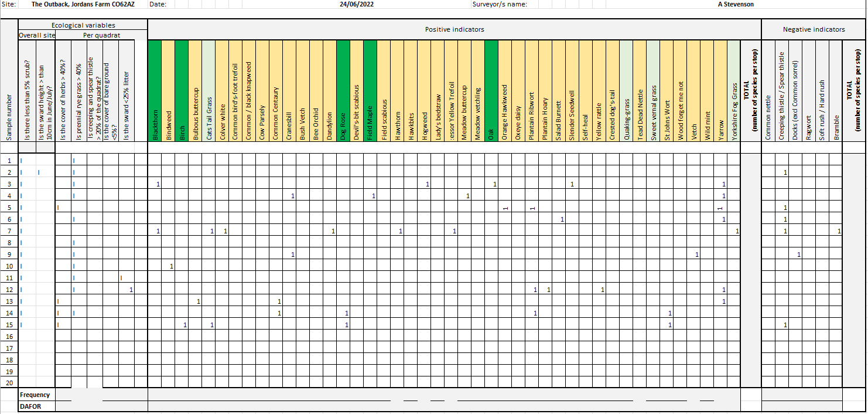The height and width of the screenshot is (414, 868).
Task: Select the Ragwort column header
Action: pos(809,90)
